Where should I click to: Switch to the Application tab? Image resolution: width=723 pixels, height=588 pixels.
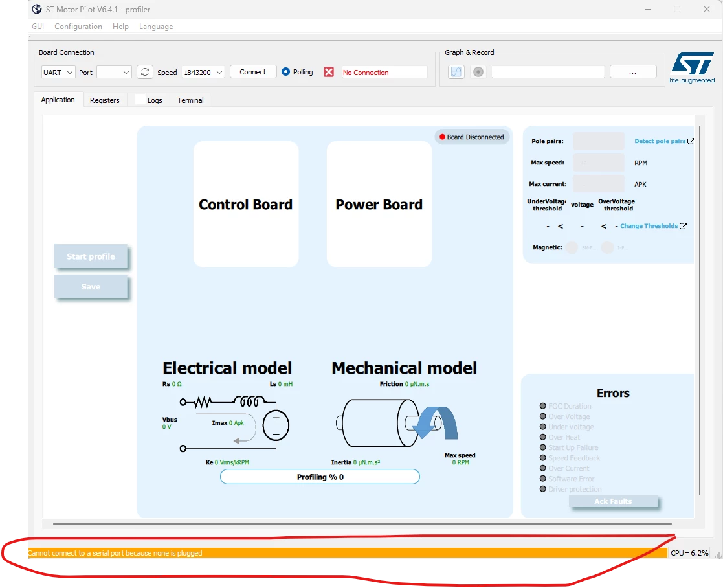[58, 100]
